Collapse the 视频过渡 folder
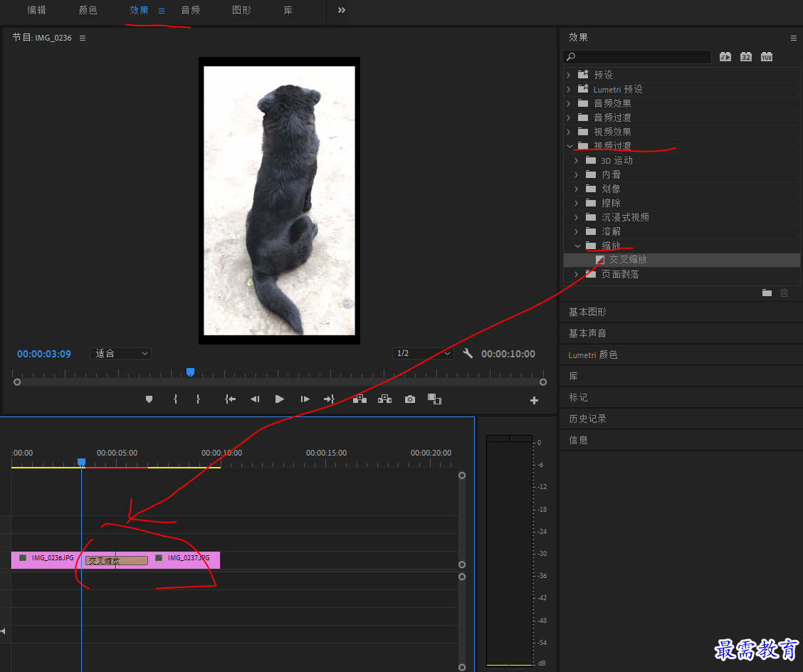This screenshot has width=803, height=672. pyautogui.click(x=570, y=147)
